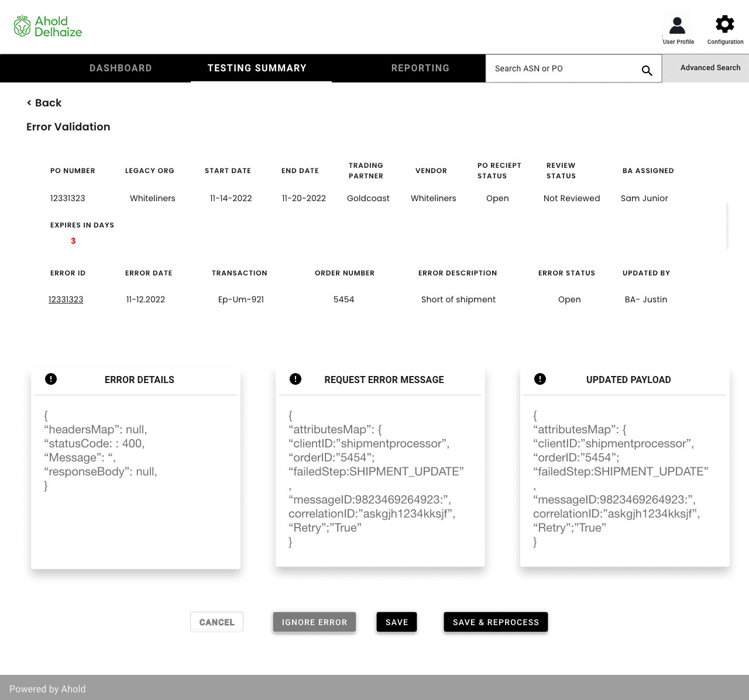749x700 pixels.
Task: Open error ID 12331323 link
Action: click(66, 299)
